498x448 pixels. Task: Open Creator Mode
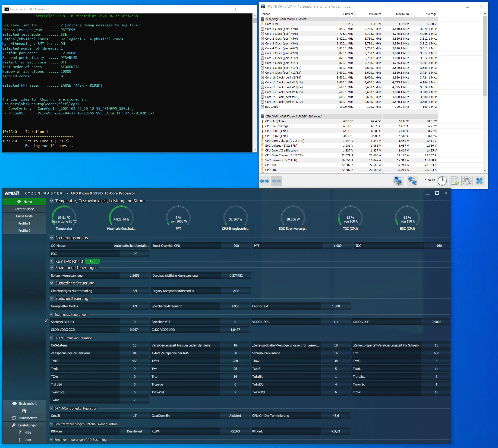click(x=24, y=208)
